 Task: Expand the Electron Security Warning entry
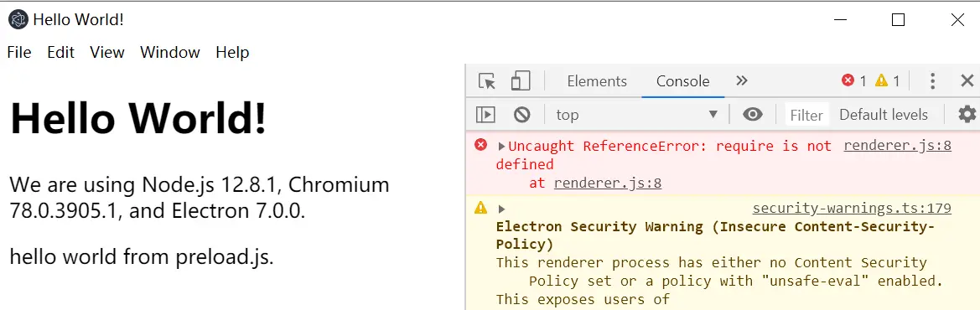(x=501, y=209)
